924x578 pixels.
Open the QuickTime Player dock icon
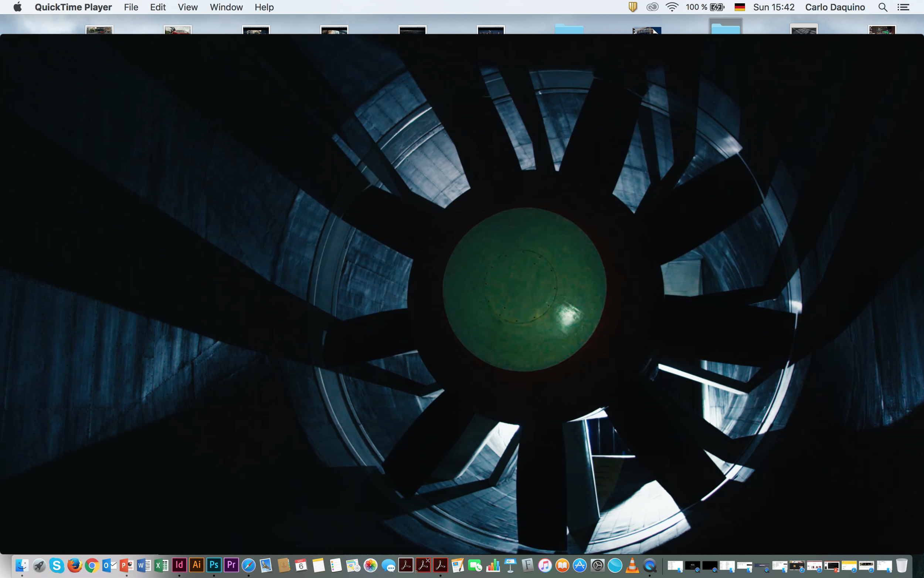point(650,565)
